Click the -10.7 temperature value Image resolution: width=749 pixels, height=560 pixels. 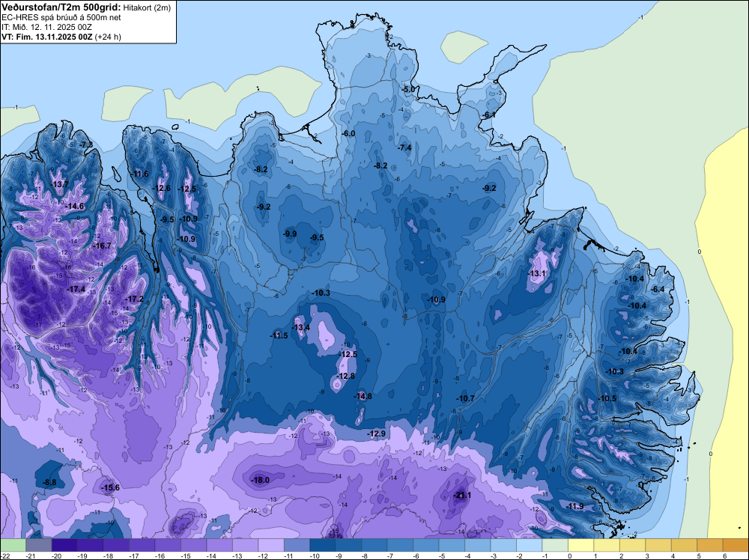click(x=465, y=398)
